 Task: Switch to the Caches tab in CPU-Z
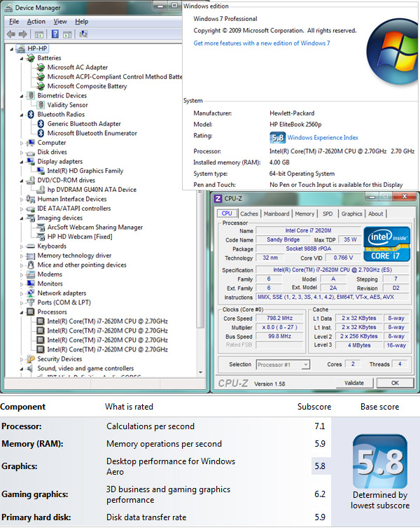pyautogui.click(x=249, y=214)
